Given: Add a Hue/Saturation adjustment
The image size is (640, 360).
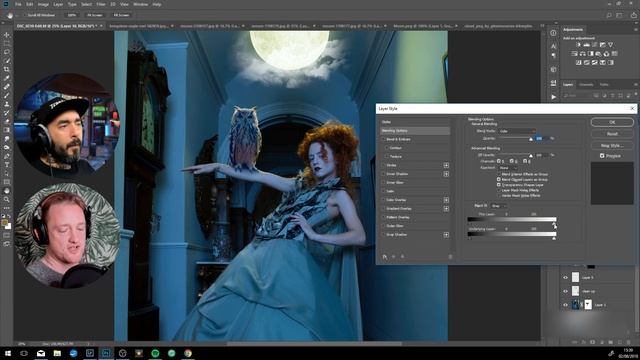Looking at the screenshot, I should (x=574, y=53).
